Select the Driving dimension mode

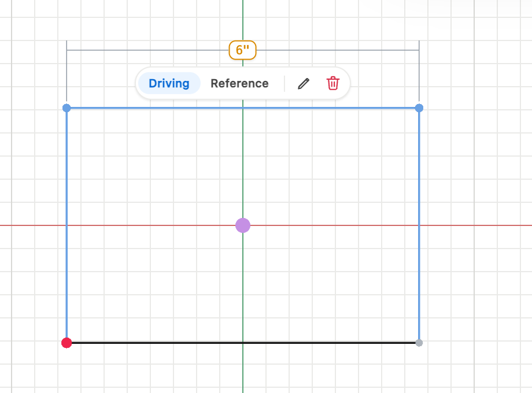[169, 83]
